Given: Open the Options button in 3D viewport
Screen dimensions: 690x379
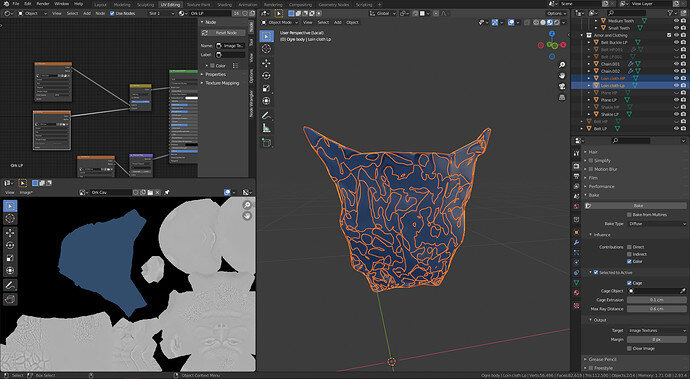Looking at the screenshot, I should [x=556, y=13].
